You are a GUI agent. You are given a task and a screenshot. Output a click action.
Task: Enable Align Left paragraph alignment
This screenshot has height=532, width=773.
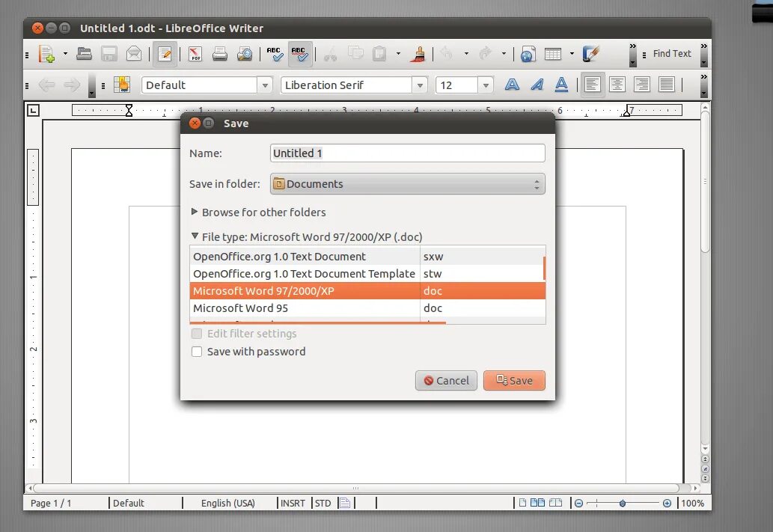tap(592, 85)
